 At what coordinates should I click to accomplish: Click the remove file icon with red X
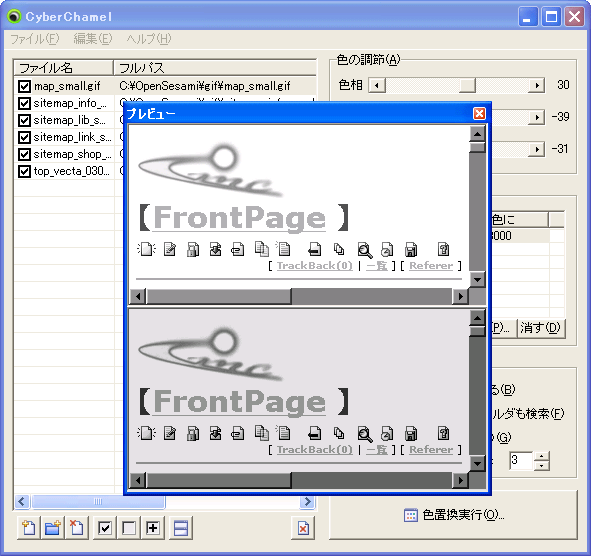pos(77,528)
